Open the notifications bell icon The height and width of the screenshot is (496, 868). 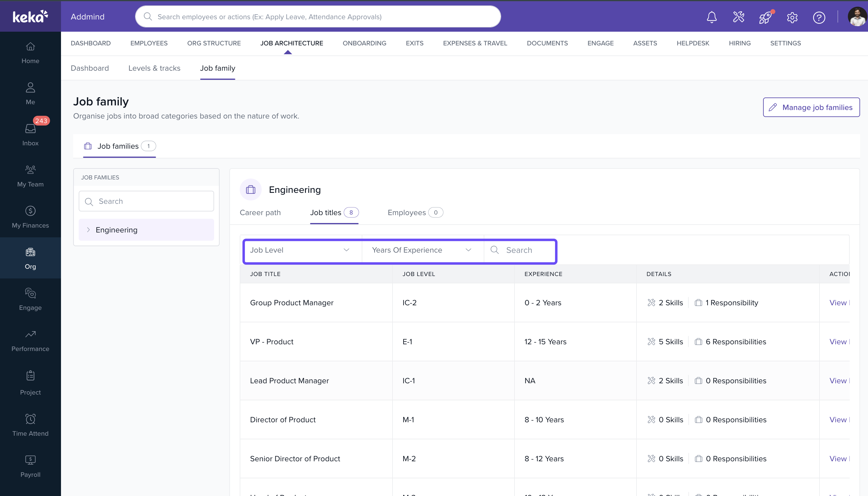pos(712,17)
